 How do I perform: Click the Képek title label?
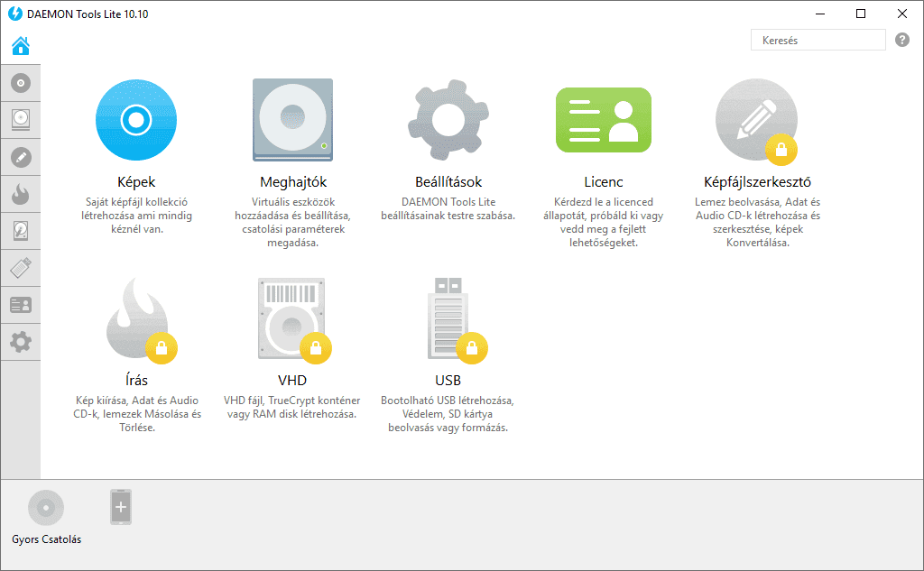tap(136, 182)
